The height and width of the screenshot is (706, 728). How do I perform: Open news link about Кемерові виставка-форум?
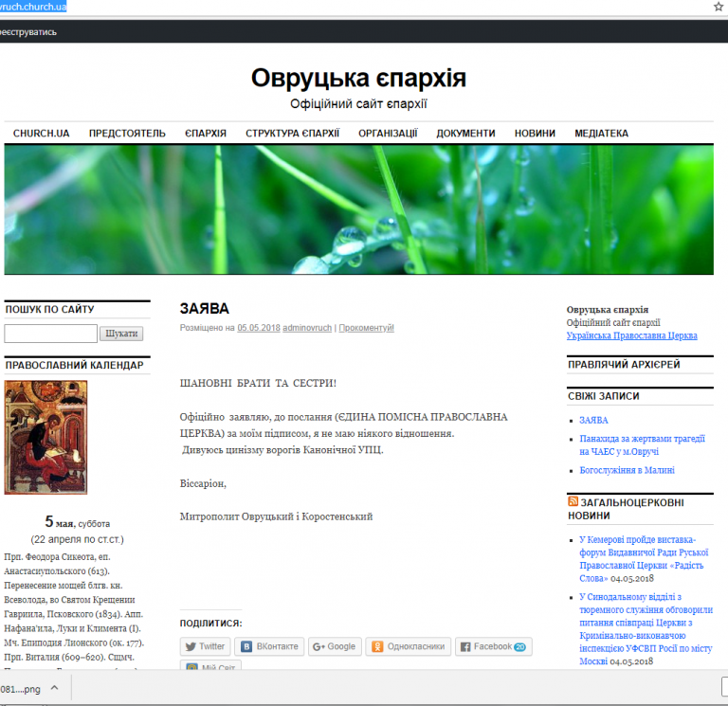tap(644, 559)
